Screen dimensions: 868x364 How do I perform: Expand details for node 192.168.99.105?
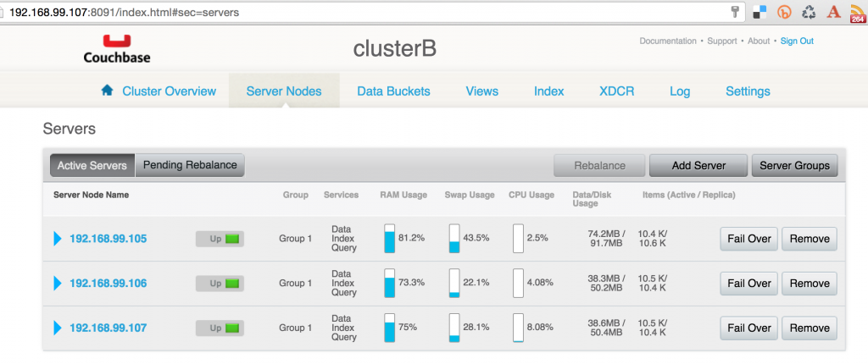point(58,239)
